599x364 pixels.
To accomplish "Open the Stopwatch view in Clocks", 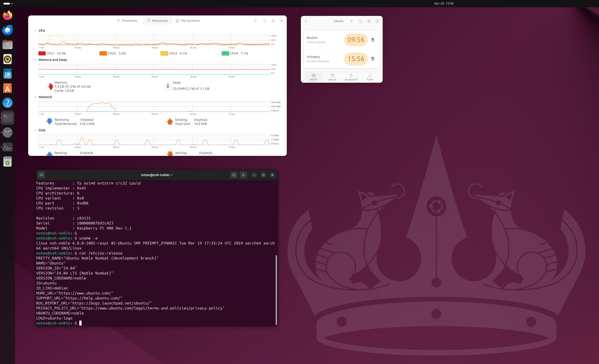I will tap(351, 77).
